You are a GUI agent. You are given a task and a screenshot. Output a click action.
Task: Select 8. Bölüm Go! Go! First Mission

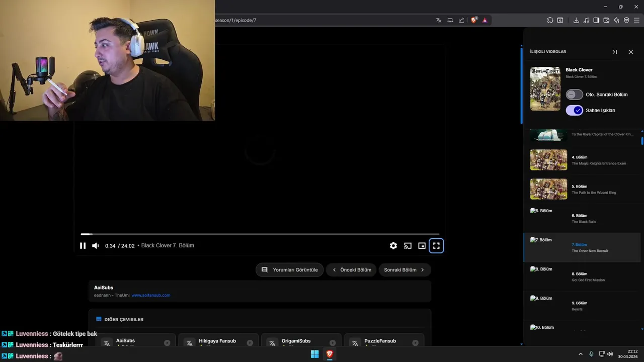pyautogui.click(x=582, y=277)
